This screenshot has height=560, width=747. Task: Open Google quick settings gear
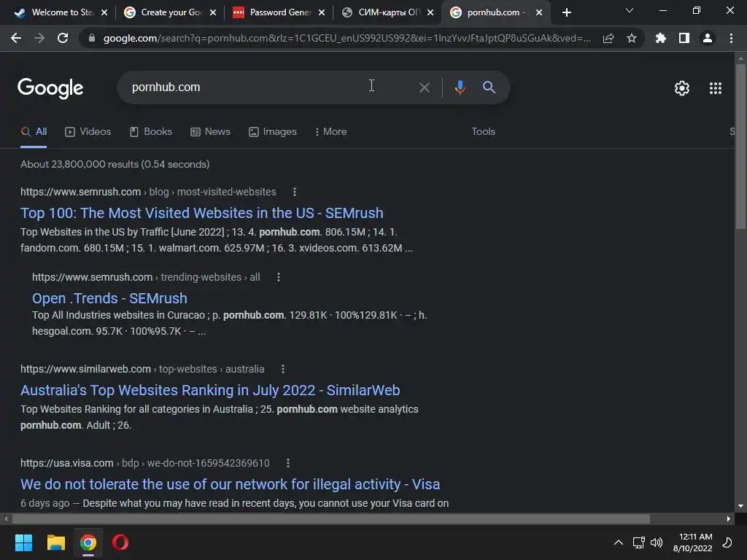[x=682, y=88]
